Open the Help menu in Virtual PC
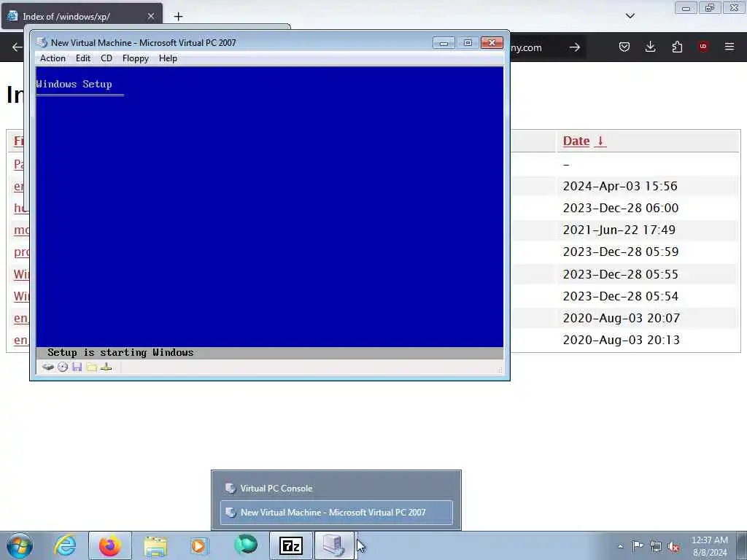This screenshot has height=560, width=747. [x=168, y=58]
